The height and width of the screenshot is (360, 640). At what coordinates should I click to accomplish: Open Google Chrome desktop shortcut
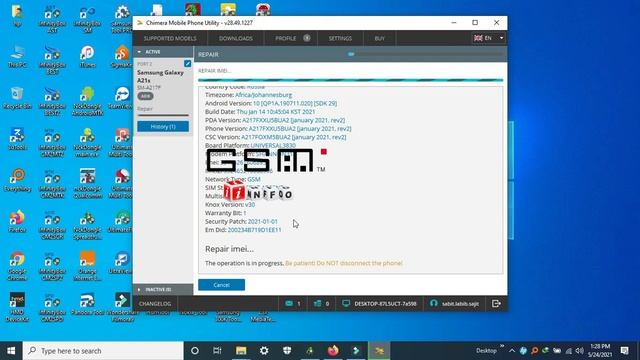[17, 266]
